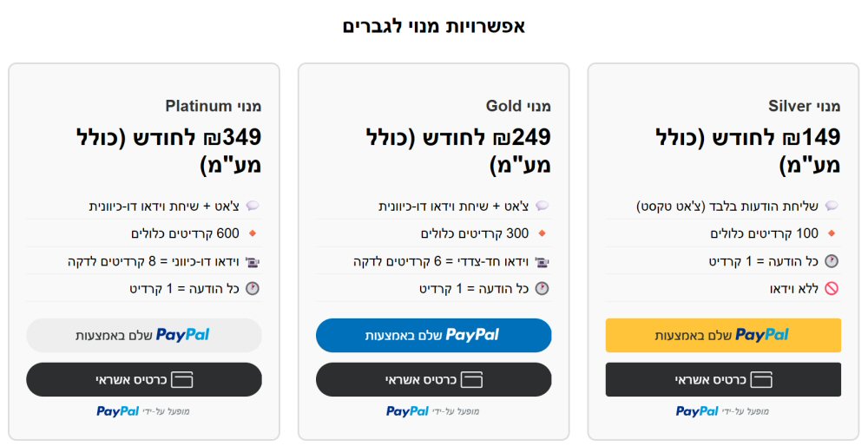This screenshot has width=868, height=446.
Task: Click the PayPal logo under Gold card
Action: click(x=407, y=411)
